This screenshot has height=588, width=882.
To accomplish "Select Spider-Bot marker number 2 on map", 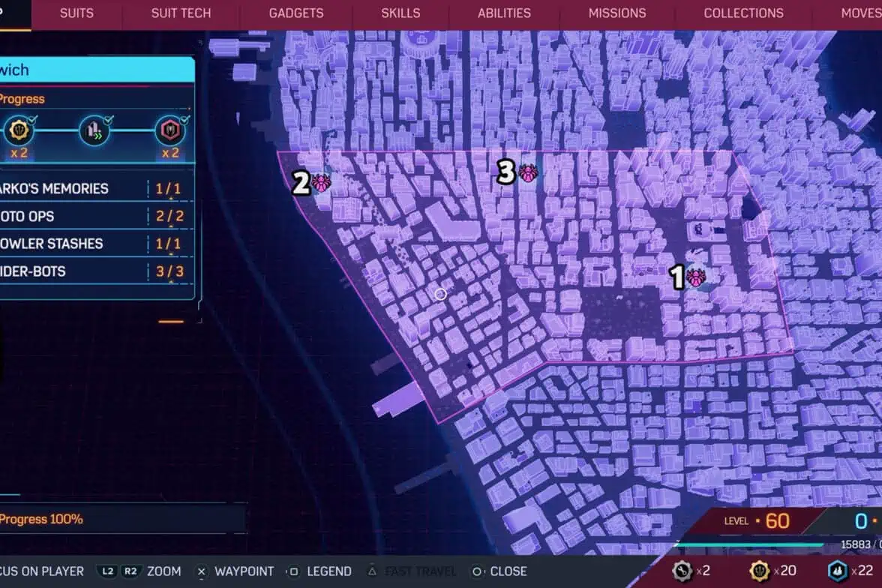I will coord(321,183).
